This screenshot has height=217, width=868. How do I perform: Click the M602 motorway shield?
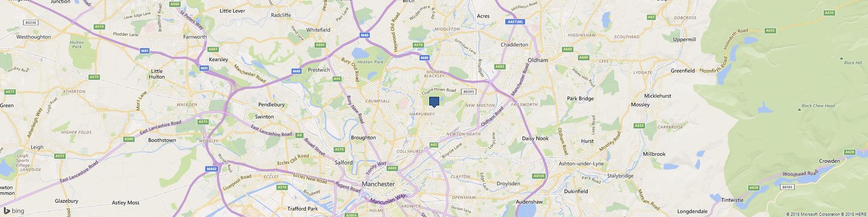click(212, 169)
